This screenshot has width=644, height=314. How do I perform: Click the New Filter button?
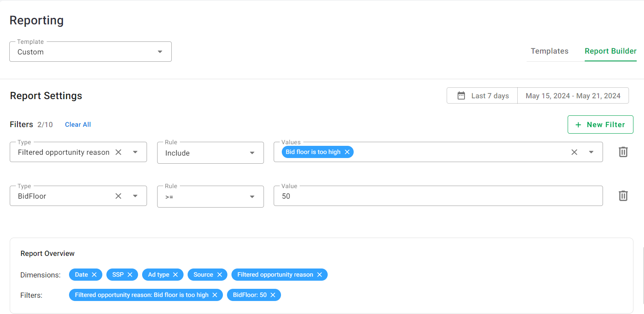(x=600, y=125)
